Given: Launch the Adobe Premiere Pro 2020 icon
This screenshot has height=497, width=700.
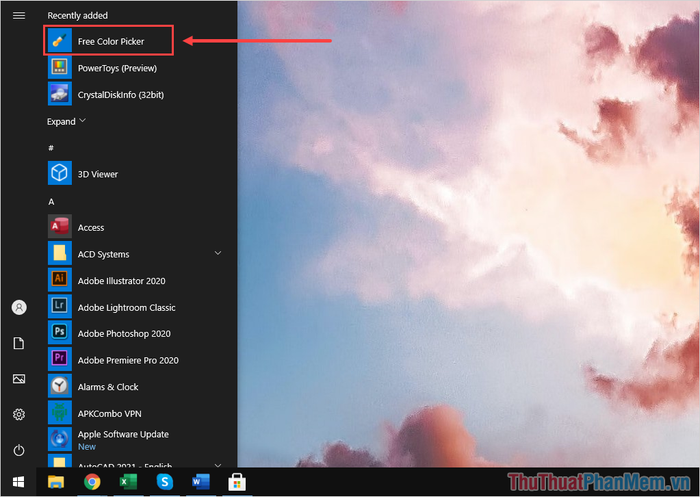Looking at the screenshot, I should [x=60, y=359].
